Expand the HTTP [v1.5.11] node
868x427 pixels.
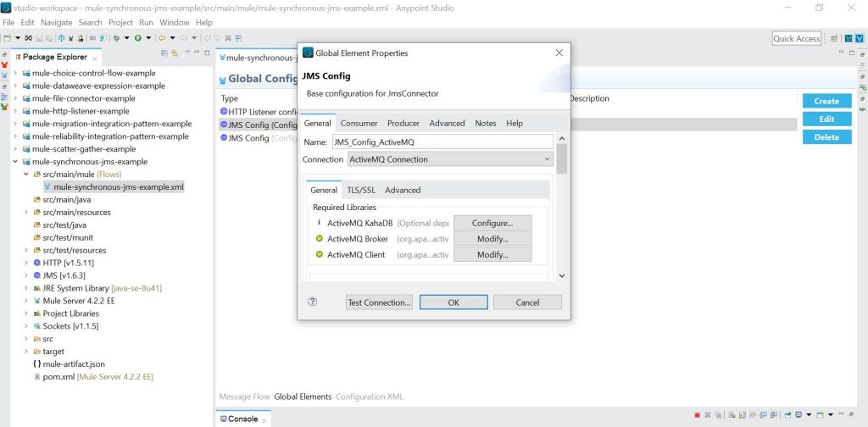click(26, 263)
